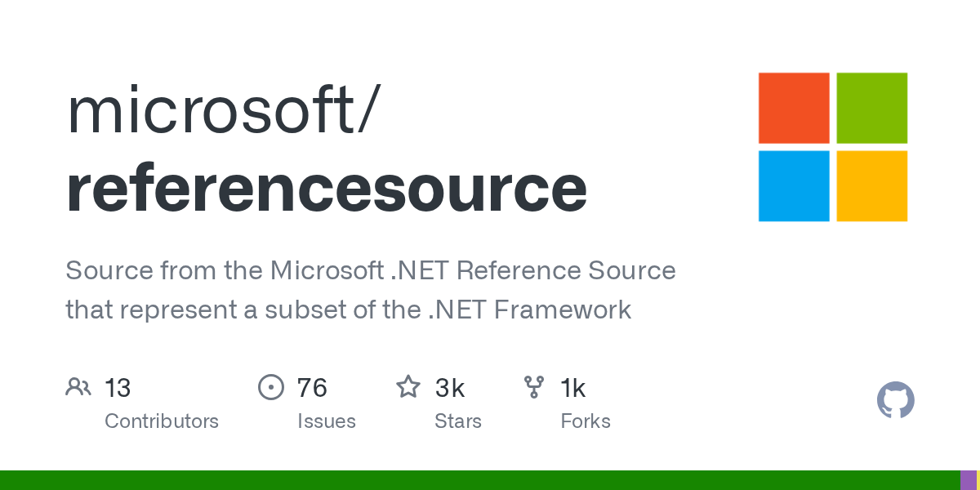Viewport: 980px width, 490px height.
Task: Click the green segment of language bar
Action: click(479, 480)
